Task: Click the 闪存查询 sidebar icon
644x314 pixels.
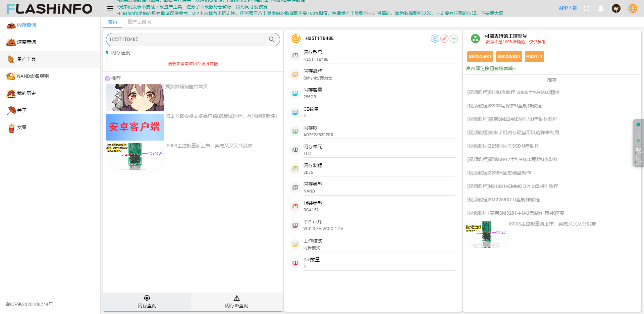Action: (x=11, y=25)
